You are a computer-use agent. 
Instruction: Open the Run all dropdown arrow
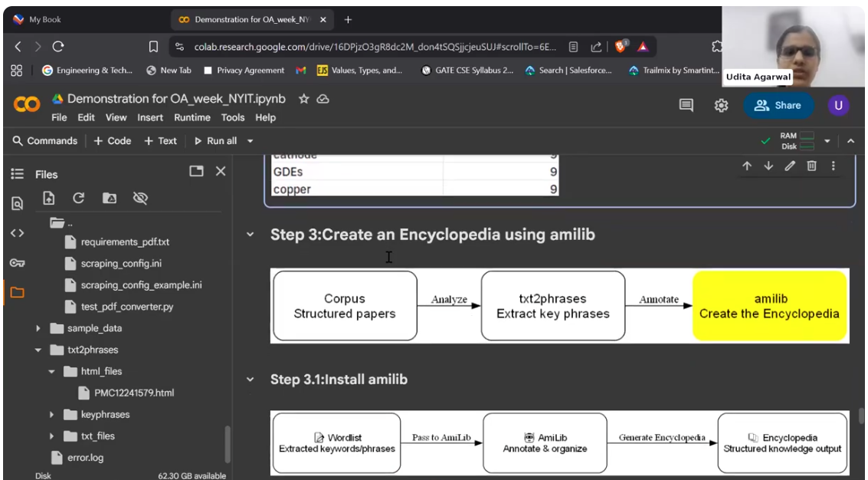coord(248,140)
